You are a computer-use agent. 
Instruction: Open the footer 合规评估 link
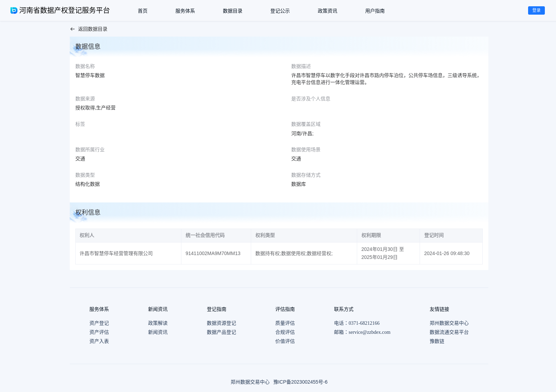[285, 332]
